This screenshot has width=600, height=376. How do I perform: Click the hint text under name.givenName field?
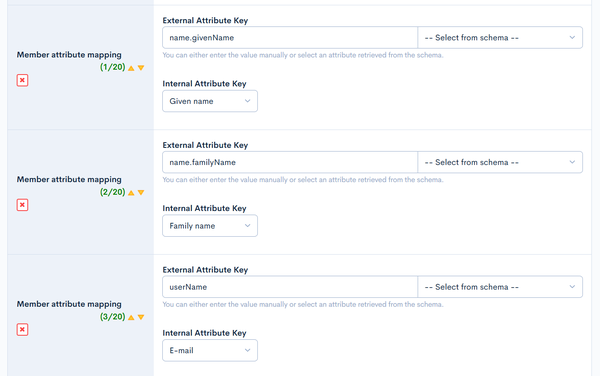(303, 55)
